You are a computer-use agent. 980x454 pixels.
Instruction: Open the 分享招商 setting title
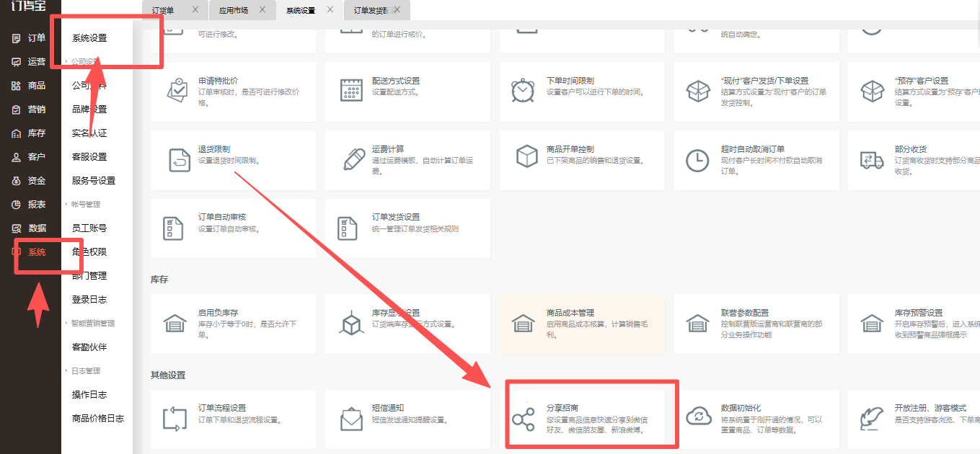562,409
